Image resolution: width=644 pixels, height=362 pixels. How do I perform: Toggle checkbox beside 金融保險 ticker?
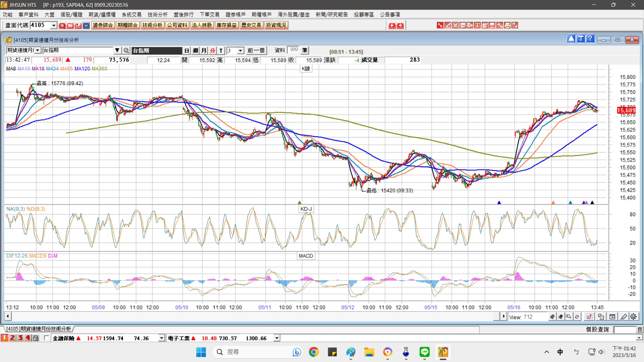(47, 338)
